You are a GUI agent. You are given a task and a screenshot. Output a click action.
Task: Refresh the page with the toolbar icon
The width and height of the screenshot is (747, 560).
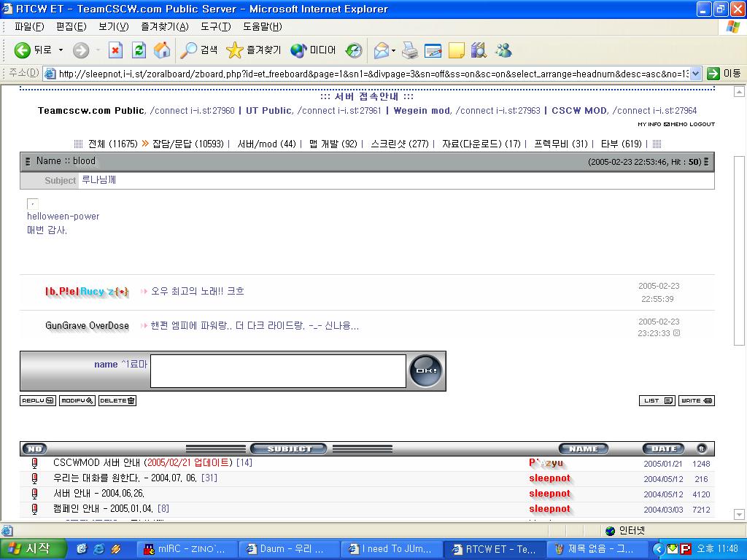click(139, 50)
